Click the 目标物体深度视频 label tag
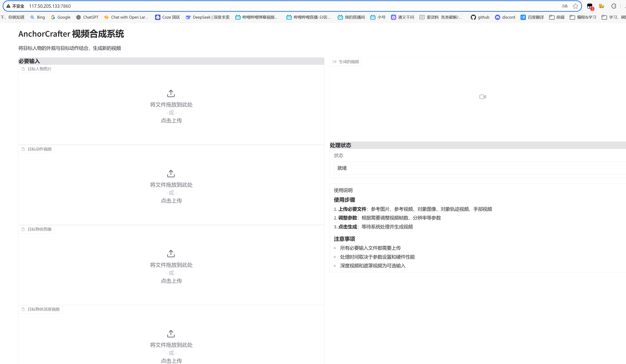 click(40, 309)
